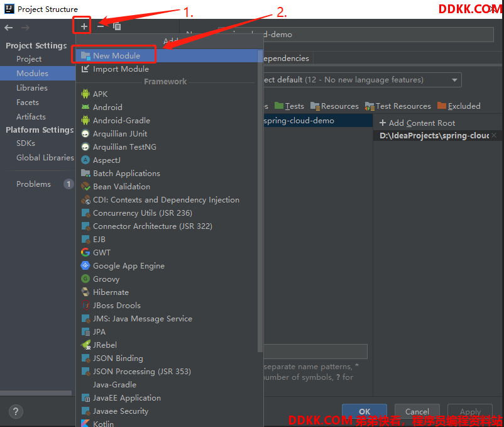
Task: Click the Add popup vertical scrollbar
Action: pos(260,201)
